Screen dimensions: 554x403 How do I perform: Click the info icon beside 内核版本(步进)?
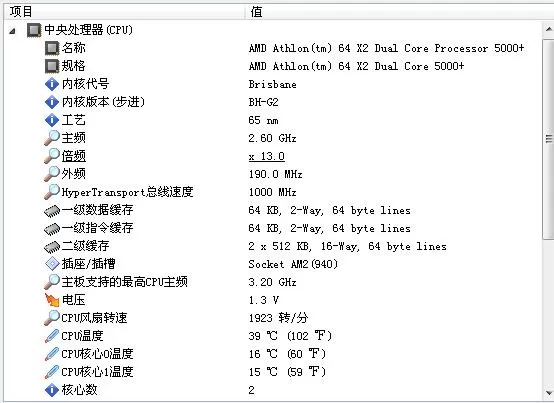[x=52, y=102]
